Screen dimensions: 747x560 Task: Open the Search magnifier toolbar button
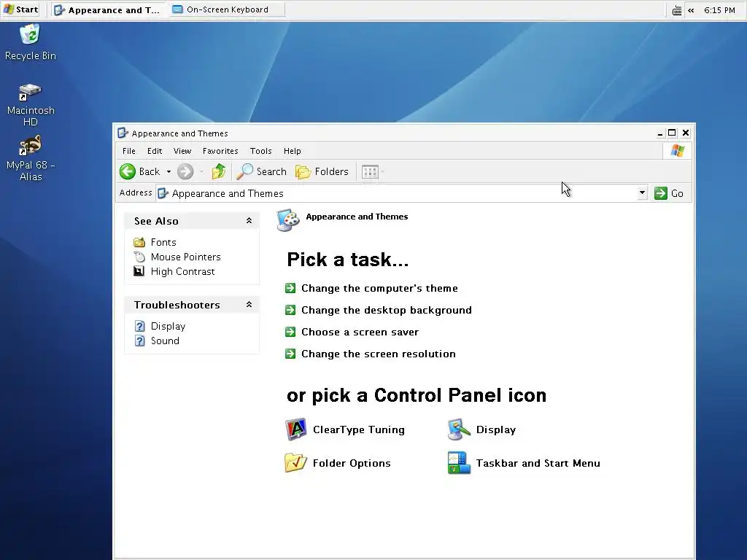coord(262,171)
